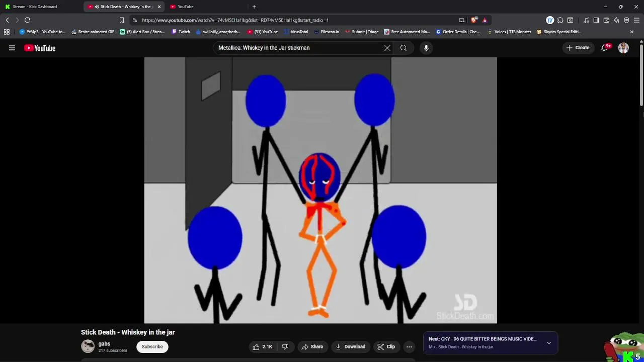Open YouTube notifications bell
644x362 pixels.
coord(605,48)
